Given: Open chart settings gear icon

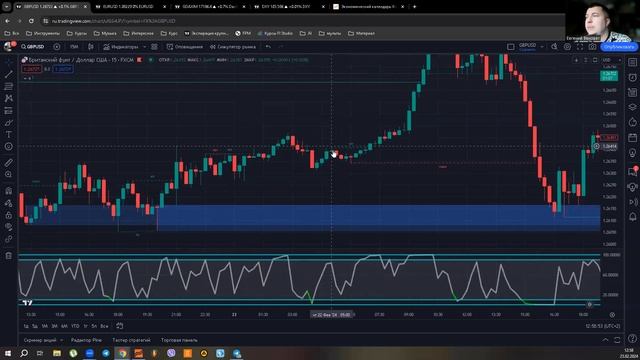Looking at the screenshot, I should [567, 47].
